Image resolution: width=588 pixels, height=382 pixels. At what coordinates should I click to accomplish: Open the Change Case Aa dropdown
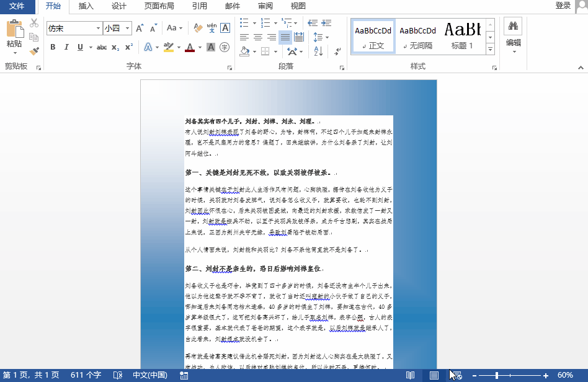tap(174, 28)
